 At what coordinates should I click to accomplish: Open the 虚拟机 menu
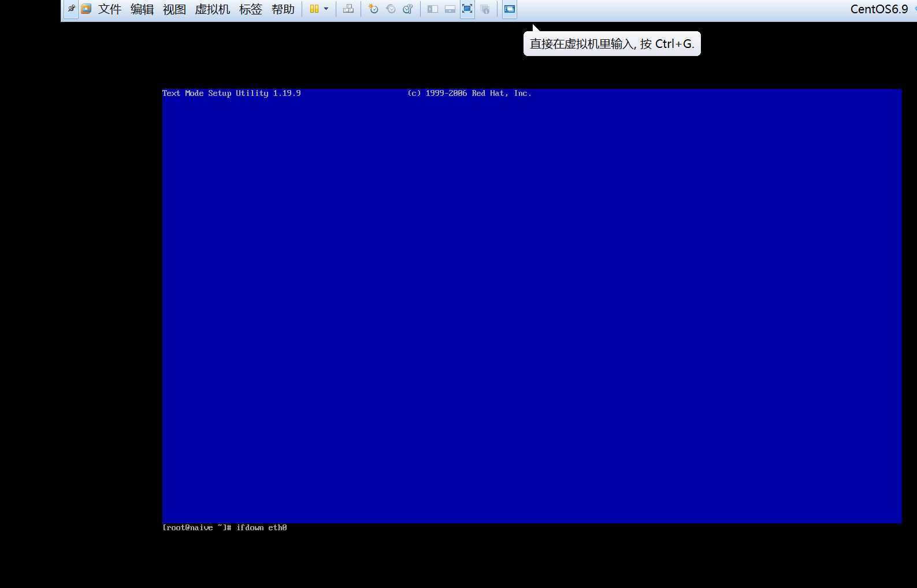(x=213, y=9)
